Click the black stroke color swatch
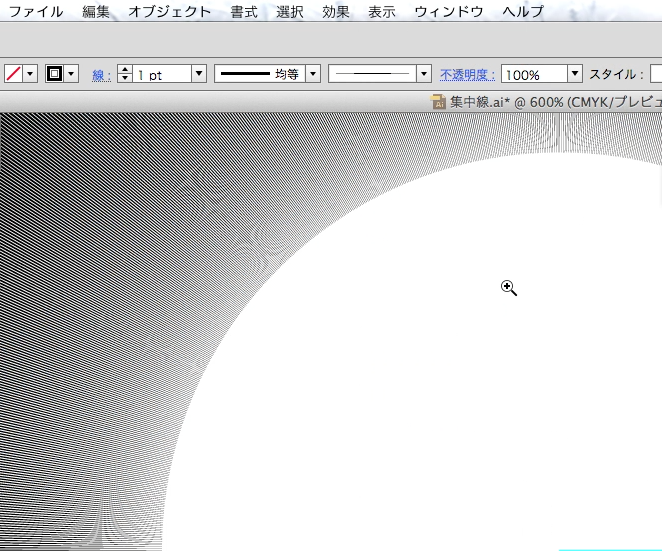 [54, 74]
